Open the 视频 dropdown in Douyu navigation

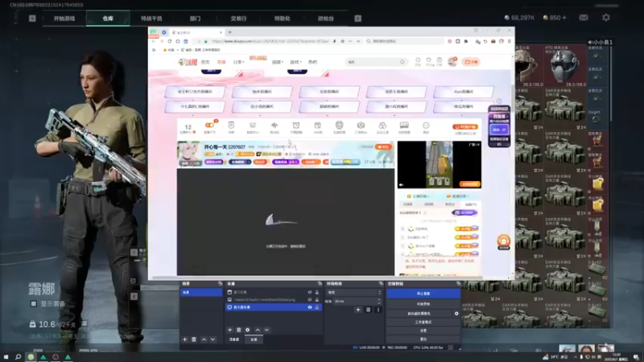coord(278,62)
